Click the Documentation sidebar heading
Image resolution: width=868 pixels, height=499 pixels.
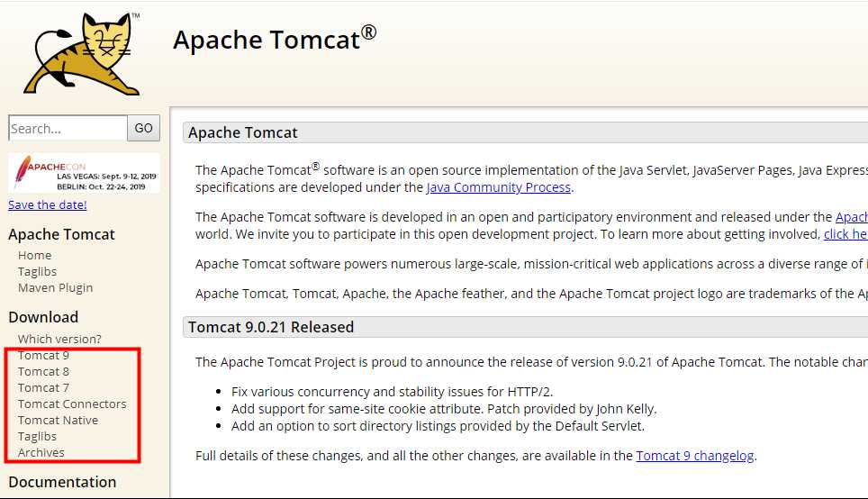pos(62,482)
